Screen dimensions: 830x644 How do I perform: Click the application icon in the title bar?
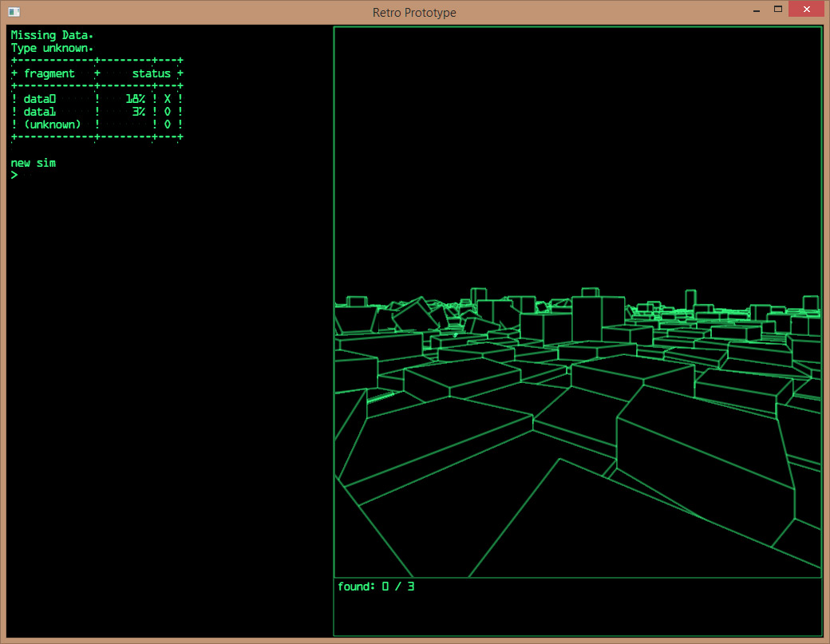(x=14, y=12)
